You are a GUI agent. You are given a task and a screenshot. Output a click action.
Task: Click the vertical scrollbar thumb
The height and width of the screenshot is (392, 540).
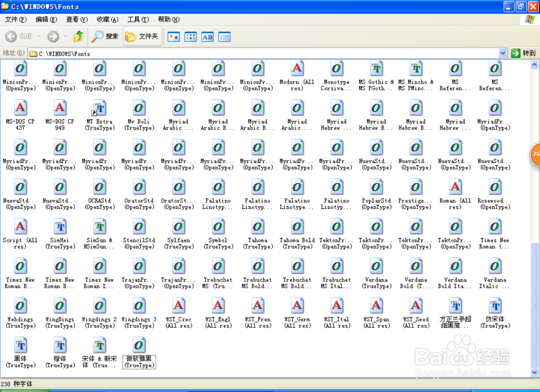534,305
